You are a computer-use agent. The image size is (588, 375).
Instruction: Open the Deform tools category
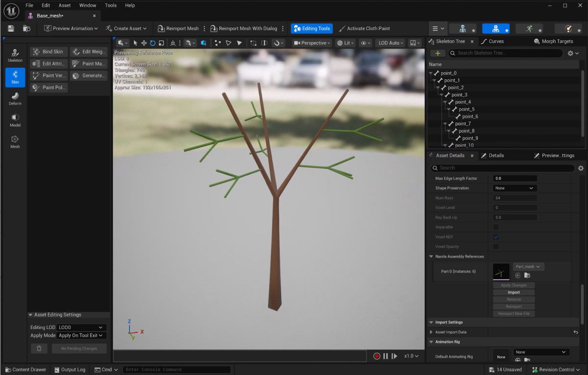pos(15,98)
